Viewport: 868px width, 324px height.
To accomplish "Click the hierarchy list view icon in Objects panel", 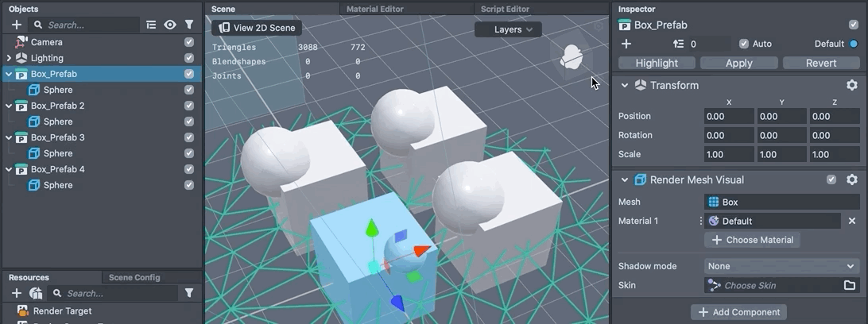I will (151, 25).
